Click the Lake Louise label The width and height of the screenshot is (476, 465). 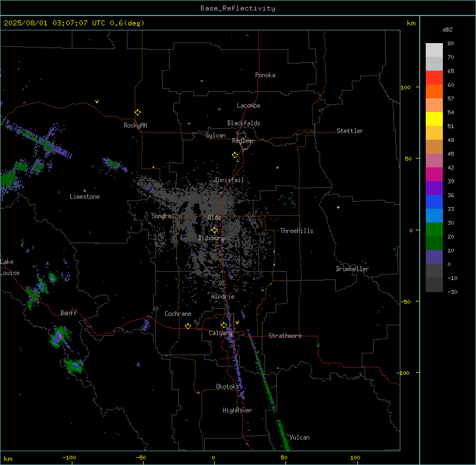point(10,267)
